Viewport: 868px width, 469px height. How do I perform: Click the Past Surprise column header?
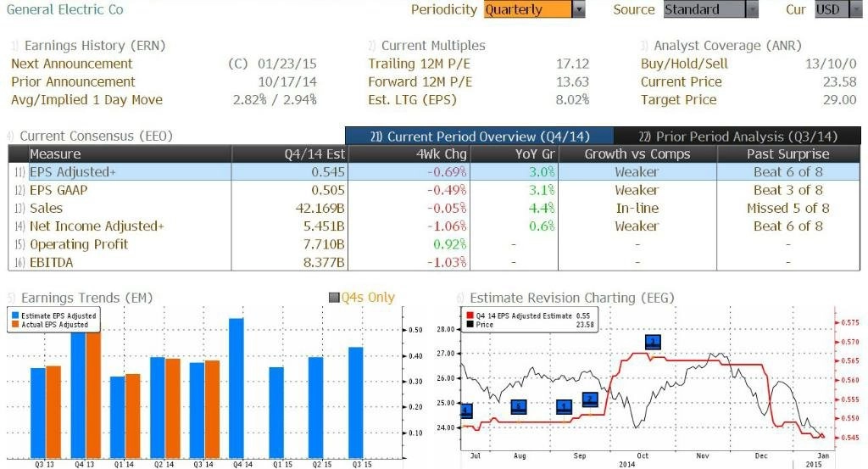click(x=788, y=154)
